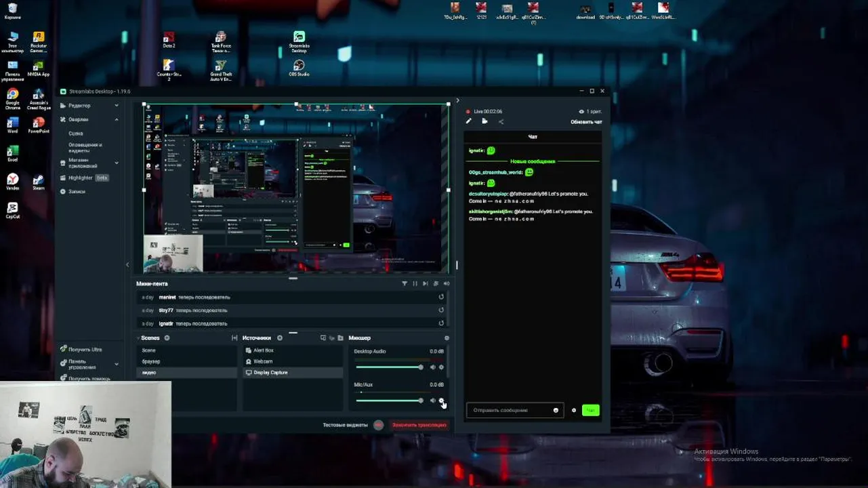Open the Desktop Audio gear settings icon
Image resolution: width=868 pixels, height=488 pixels.
[x=441, y=367]
